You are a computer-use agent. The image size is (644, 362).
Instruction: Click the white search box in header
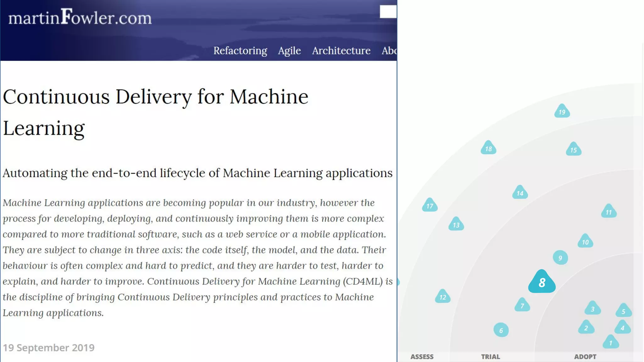[x=388, y=12]
